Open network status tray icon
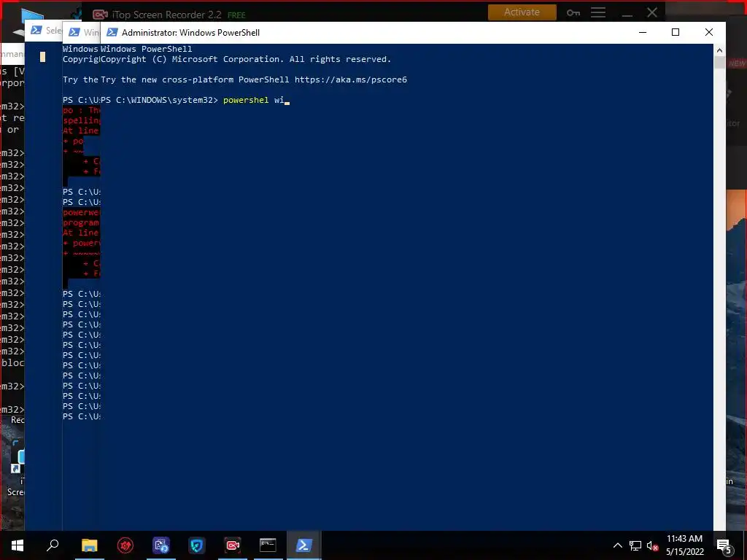The width and height of the screenshot is (747, 560). point(635,545)
